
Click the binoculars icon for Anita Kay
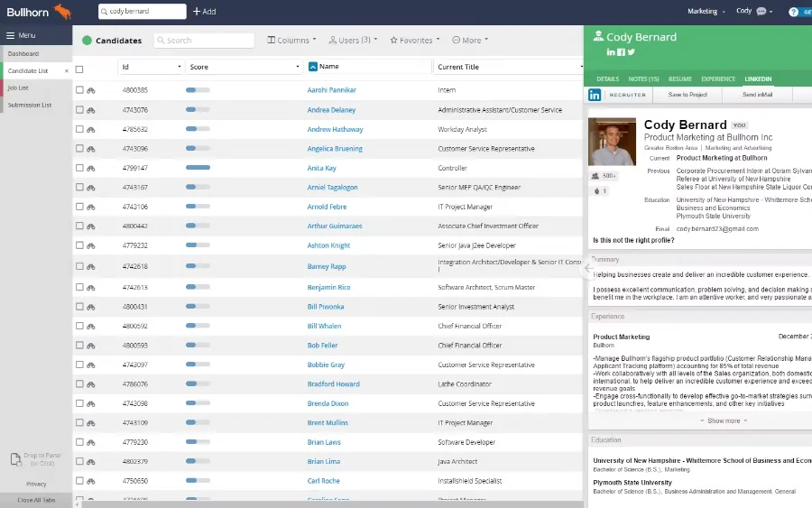[x=91, y=168]
